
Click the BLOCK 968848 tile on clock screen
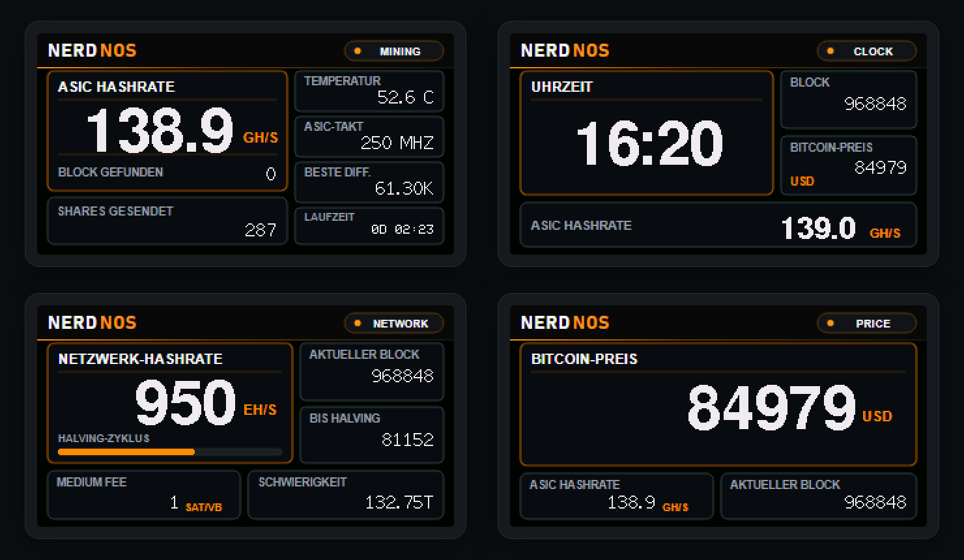click(849, 100)
